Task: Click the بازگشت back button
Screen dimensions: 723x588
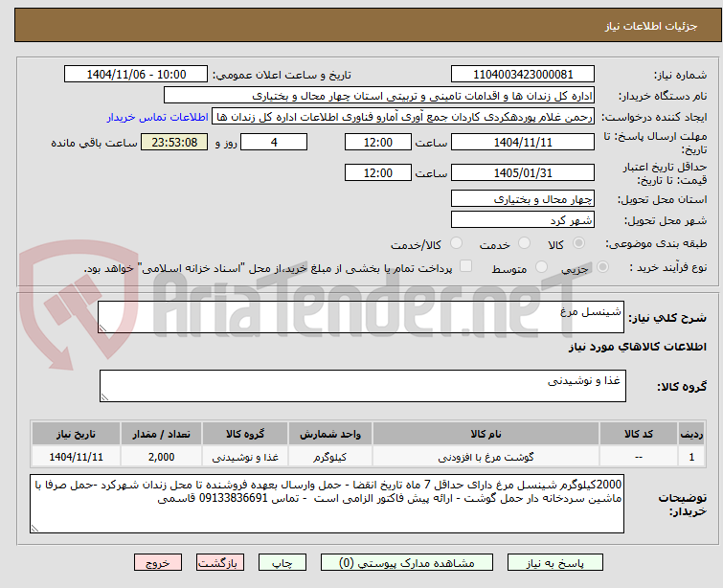Action: tap(220, 563)
